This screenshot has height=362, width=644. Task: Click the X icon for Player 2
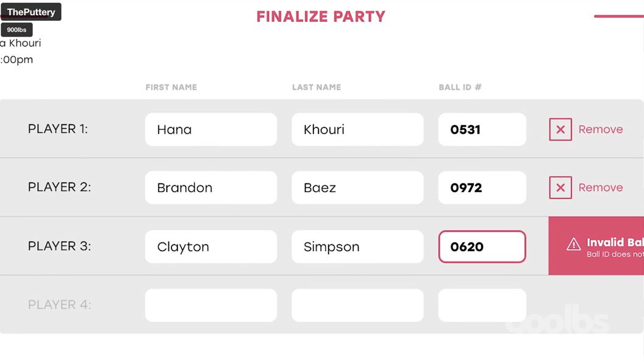tap(560, 188)
